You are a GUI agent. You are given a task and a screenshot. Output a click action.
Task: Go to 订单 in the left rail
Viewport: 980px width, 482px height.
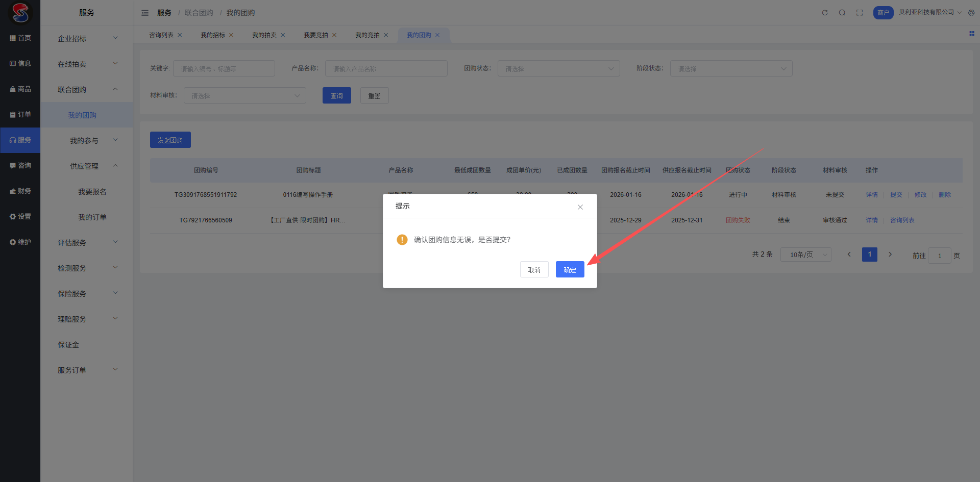coord(20,115)
